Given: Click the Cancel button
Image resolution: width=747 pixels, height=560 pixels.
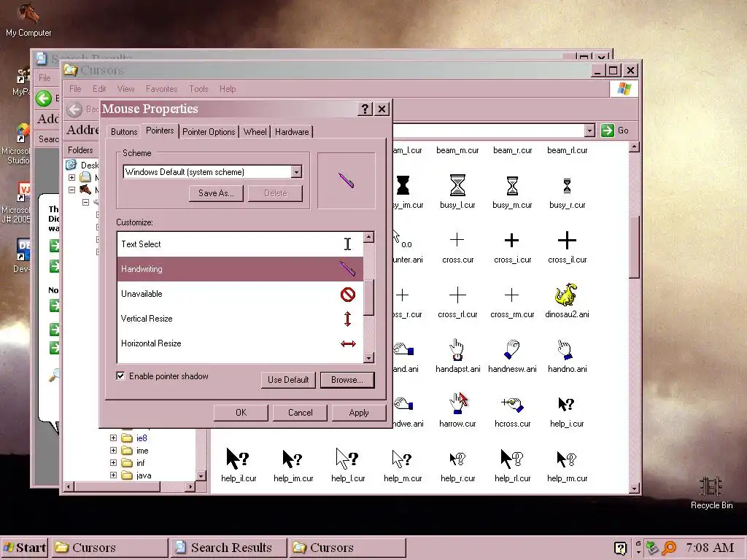Looking at the screenshot, I should [300, 413].
